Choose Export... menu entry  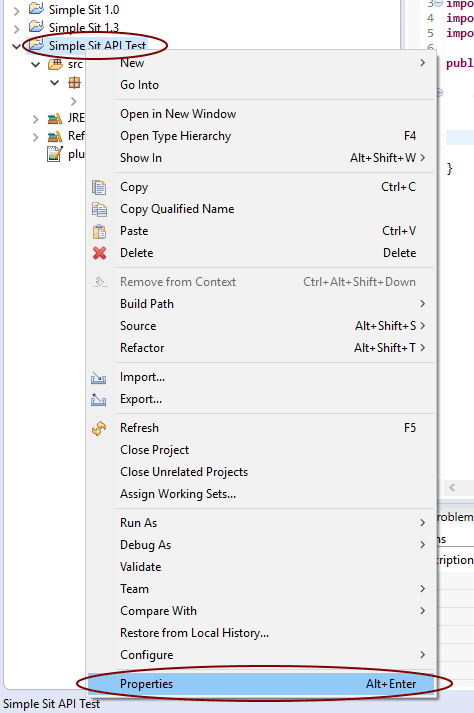(x=261, y=399)
